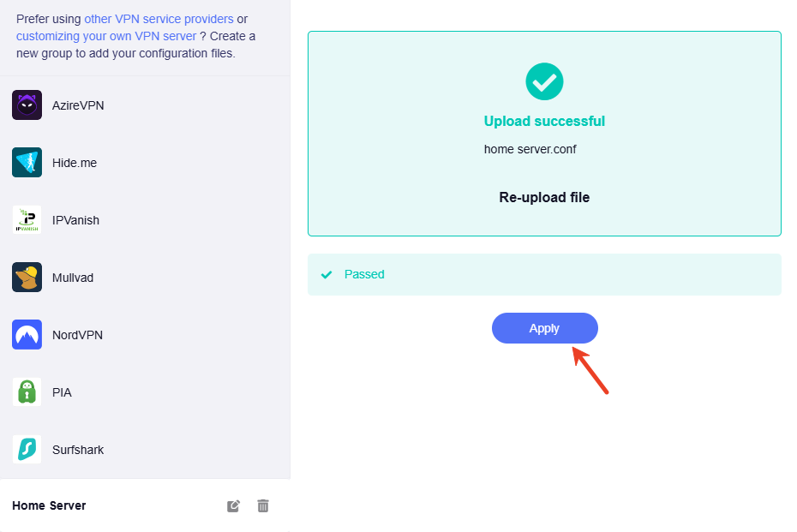Choose the IPVanish provider icon

click(x=27, y=220)
